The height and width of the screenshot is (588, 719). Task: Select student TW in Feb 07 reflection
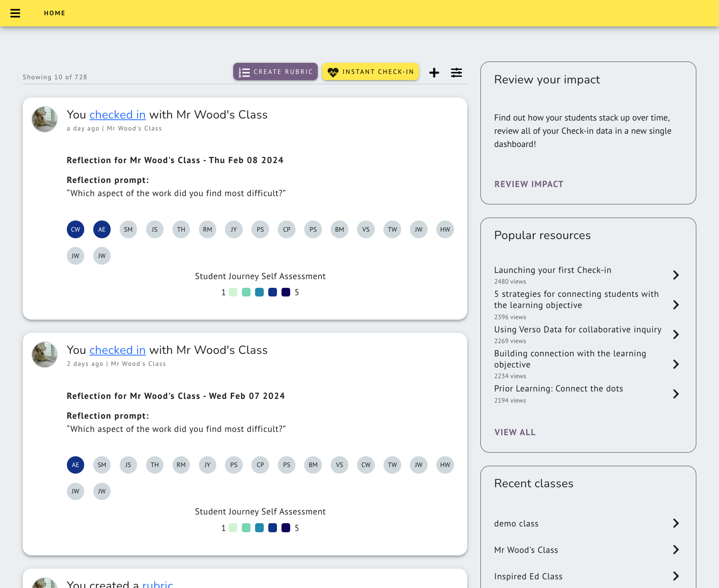(x=393, y=465)
